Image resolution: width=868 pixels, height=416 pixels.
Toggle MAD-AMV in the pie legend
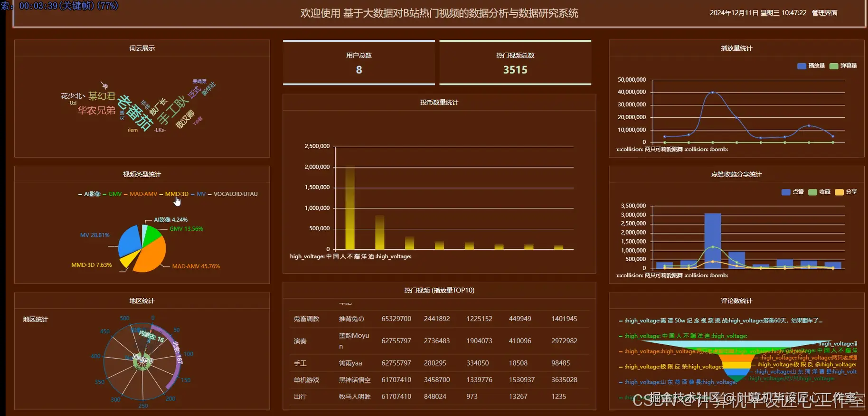click(140, 194)
